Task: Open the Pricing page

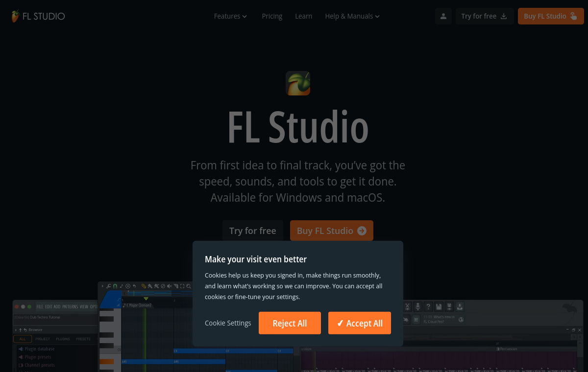Action: click(272, 16)
